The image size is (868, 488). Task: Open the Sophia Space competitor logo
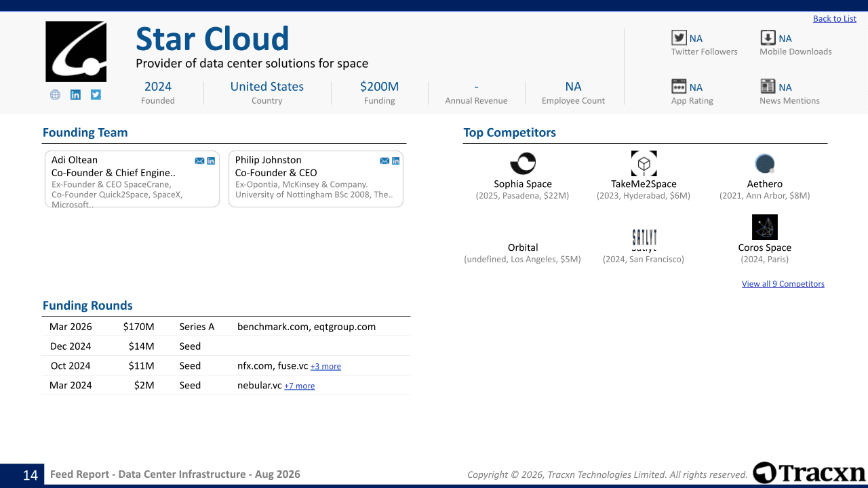523,163
